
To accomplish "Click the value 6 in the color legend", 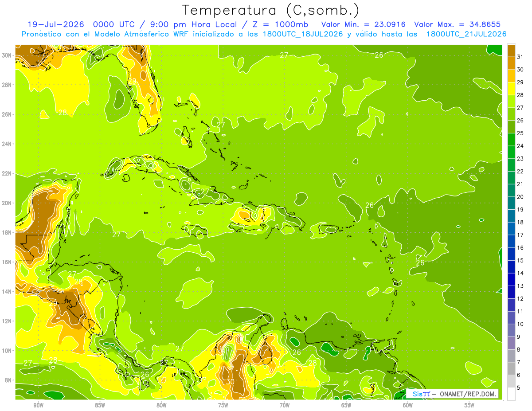I will [519, 375].
